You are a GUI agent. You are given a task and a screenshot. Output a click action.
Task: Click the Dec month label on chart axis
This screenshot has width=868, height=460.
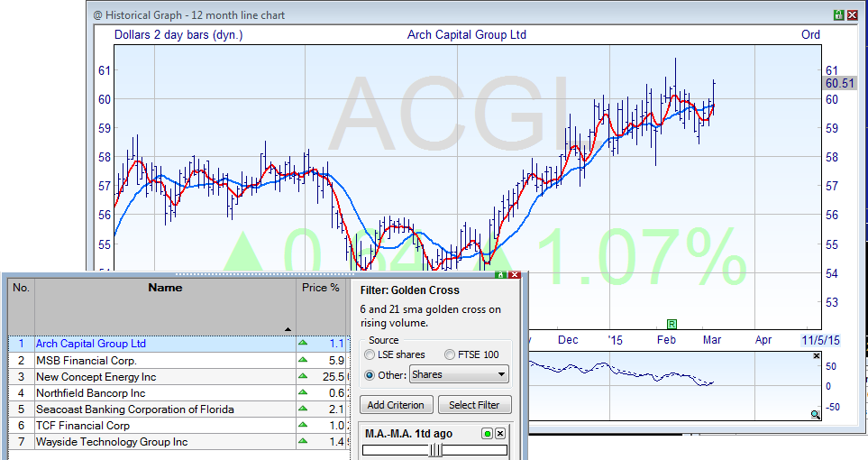(x=568, y=340)
